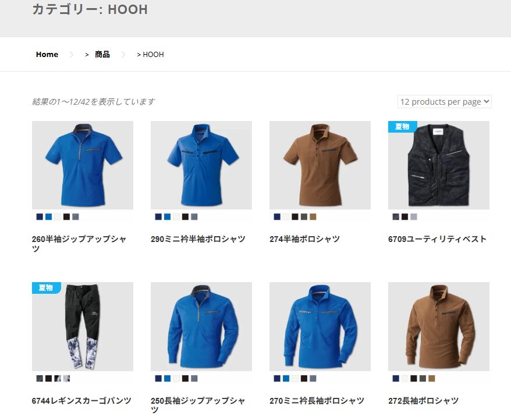The height and width of the screenshot is (420, 511).
Task: Open the 270ミニ衿長袖ポロシャツ title link
Action: point(317,400)
